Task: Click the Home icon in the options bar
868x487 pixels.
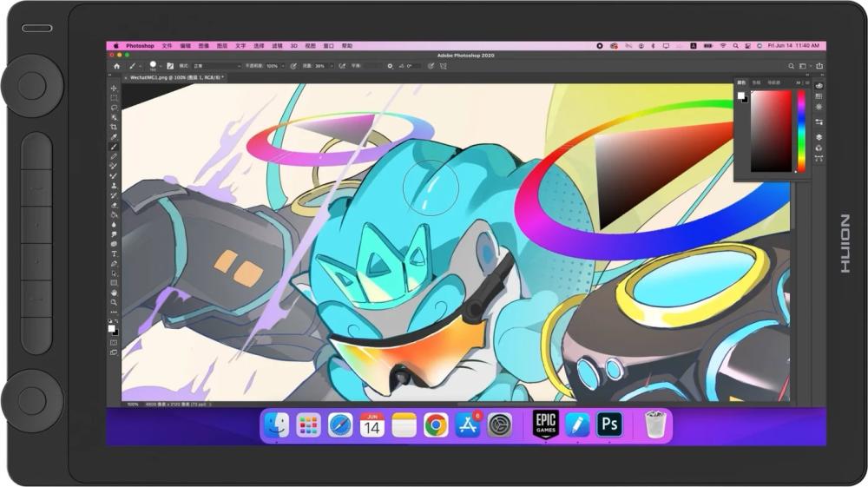Action: pos(117,66)
